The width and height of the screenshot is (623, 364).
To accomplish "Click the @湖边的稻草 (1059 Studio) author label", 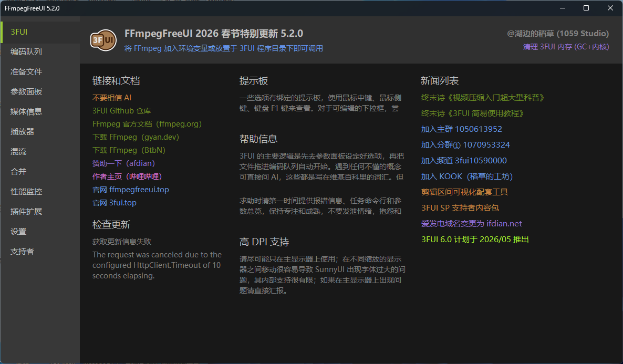I will pyautogui.click(x=558, y=34).
